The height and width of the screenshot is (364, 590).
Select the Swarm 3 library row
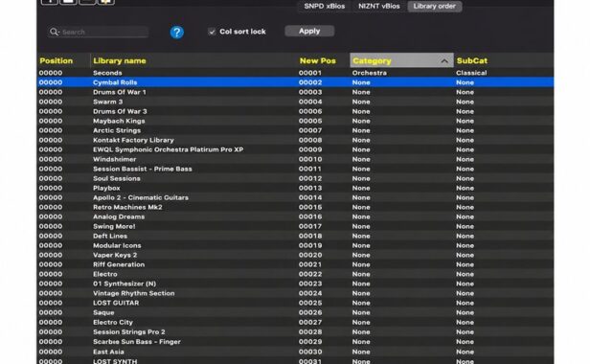(295, 102)
